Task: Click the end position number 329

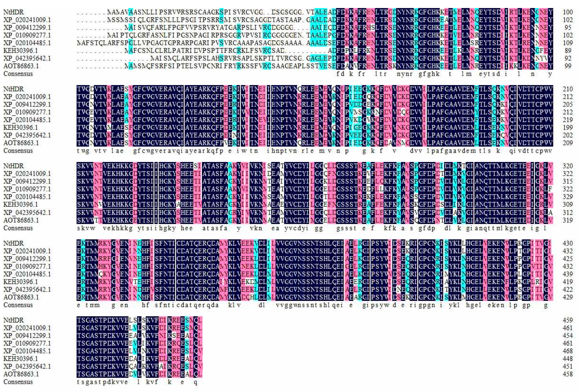Action: [x=568, y=197]
